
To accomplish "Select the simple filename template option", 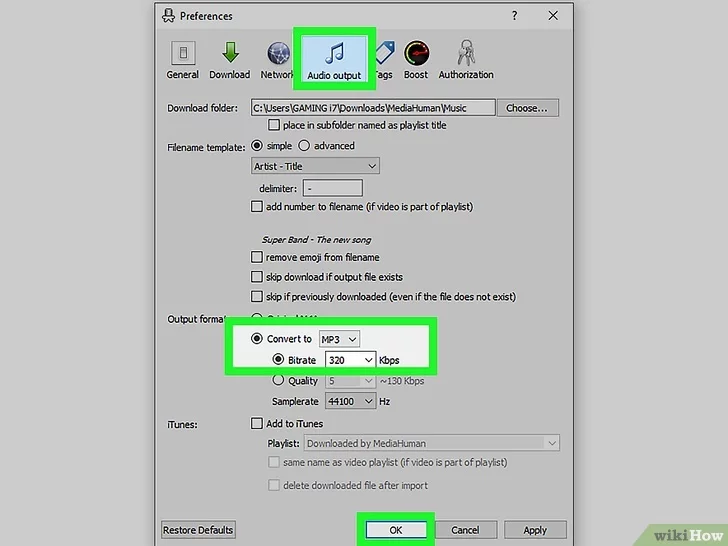I will [256, 146].
